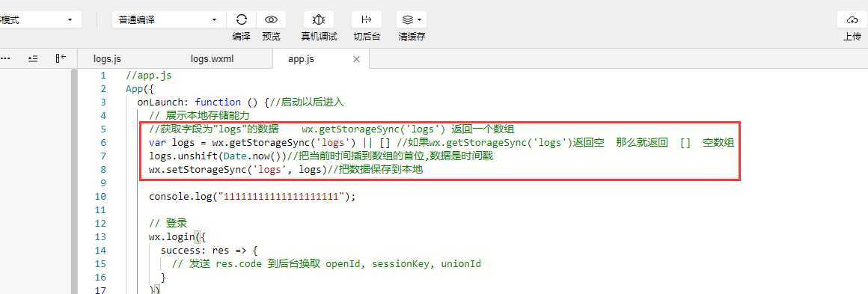This screenshot has width=868, height=294.
Task: Collapse the file tree panel via the arrow icon
Action: (x=61, y=58)
